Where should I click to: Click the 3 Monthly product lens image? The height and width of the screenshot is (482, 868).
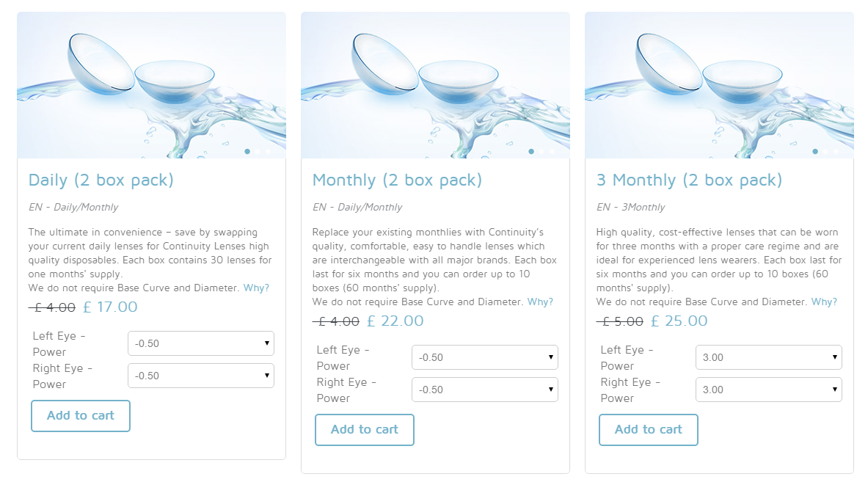[719, 84]
